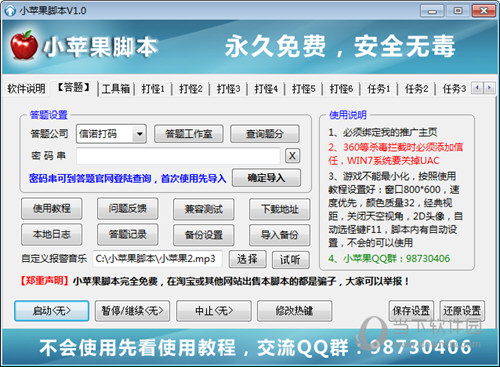Viewport: 500px width, 367px height.
Task: Select the 打怪5 tab
Action: pos(304,89)
